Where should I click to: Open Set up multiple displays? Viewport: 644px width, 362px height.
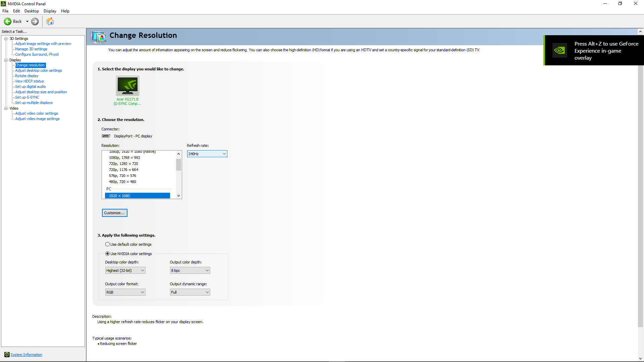click(34, 103)
